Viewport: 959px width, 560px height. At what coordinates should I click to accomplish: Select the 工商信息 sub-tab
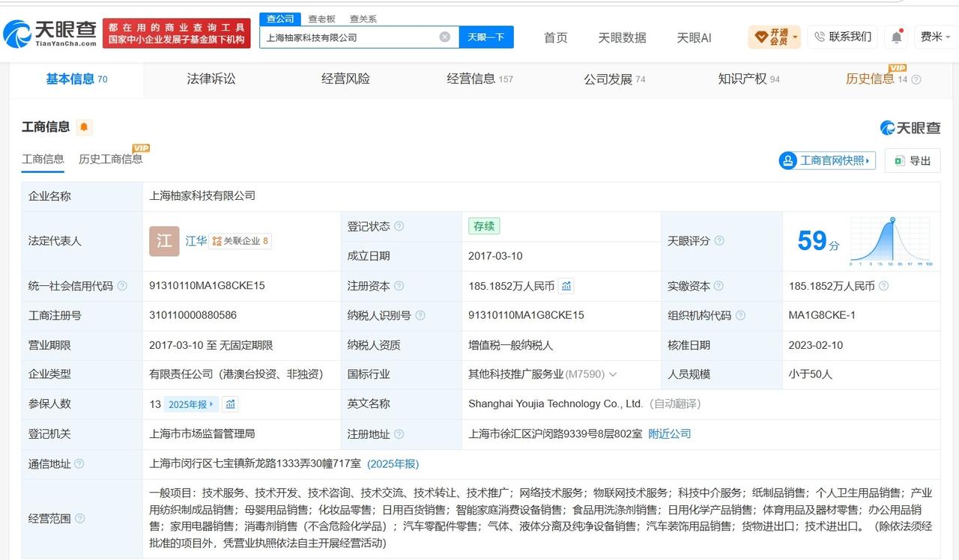pos(43,159)
